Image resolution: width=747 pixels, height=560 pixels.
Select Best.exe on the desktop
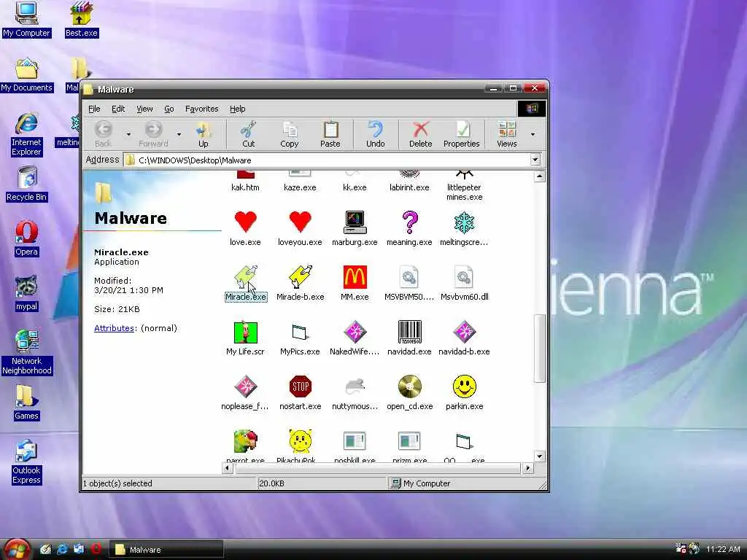point(81,20)
